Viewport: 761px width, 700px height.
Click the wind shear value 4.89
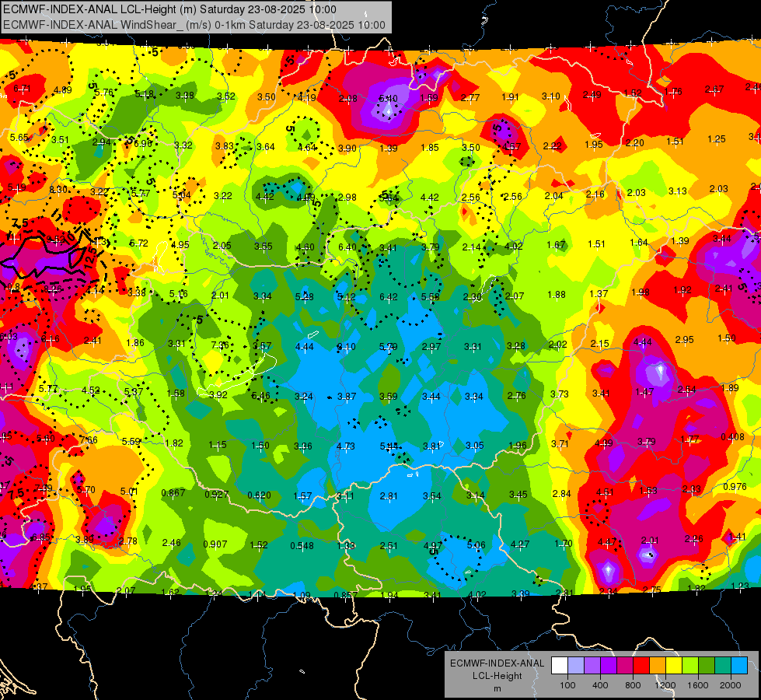63,90
